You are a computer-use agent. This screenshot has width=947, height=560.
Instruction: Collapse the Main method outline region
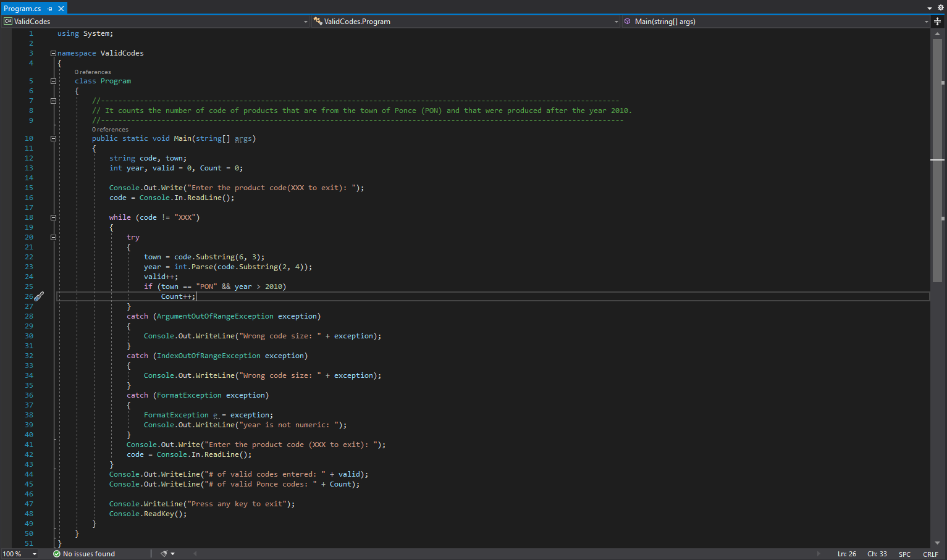click(53, 138)
